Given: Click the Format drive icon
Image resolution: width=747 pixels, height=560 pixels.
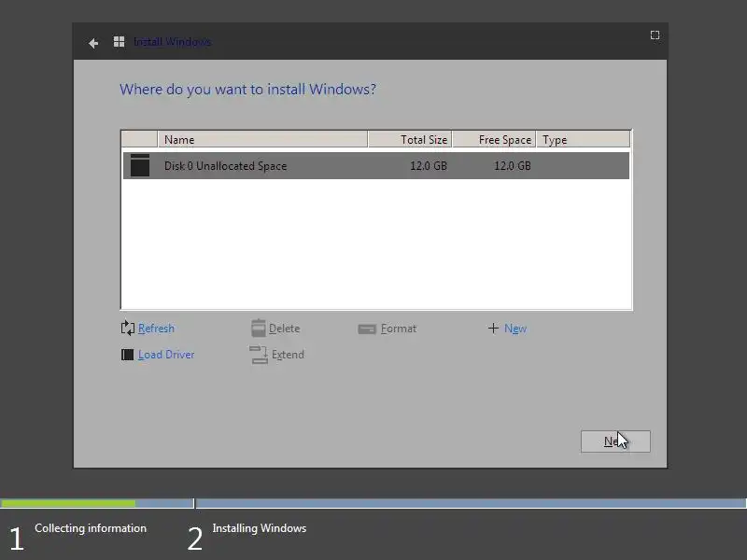Looking at the screenshot, I should point(367,329).
